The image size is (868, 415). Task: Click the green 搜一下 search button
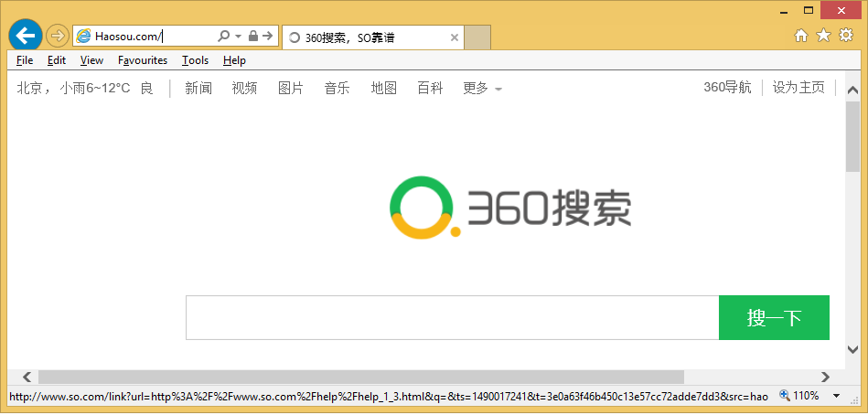774,317
